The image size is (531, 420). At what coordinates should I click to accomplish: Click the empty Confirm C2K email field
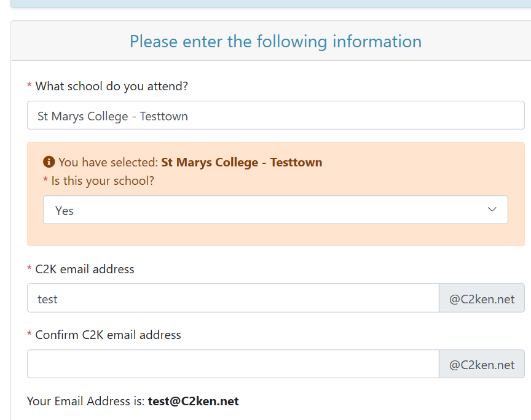233,364
